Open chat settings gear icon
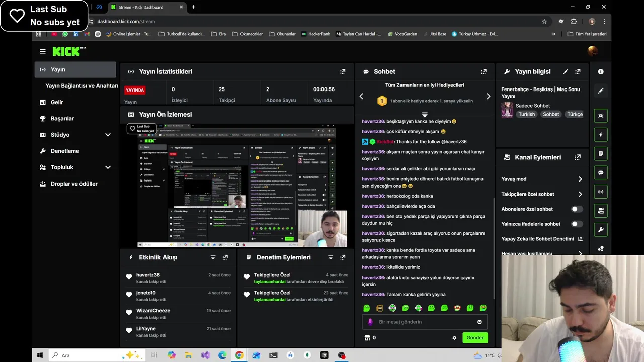The height and width of the screenshot is (362, 644). [x=454, y=338]
